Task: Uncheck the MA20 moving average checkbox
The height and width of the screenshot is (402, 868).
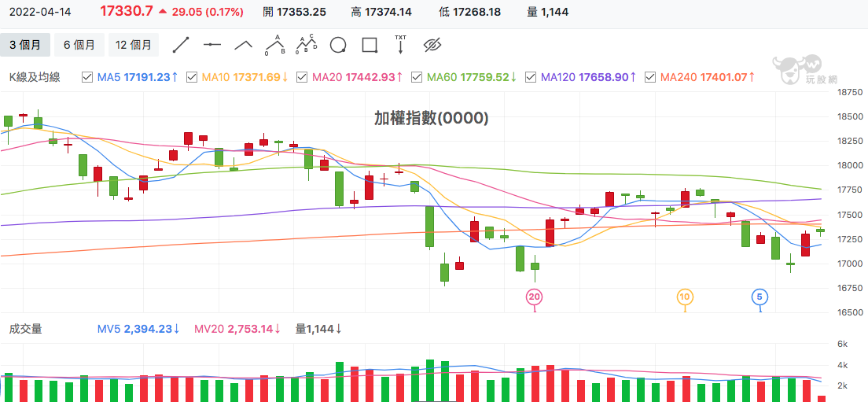Action: pos(302,78)
